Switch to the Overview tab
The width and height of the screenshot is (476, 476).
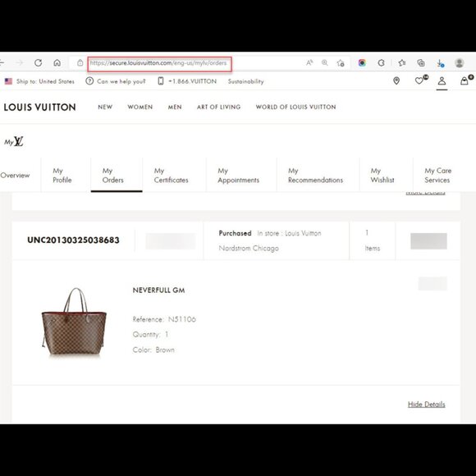tap(15, 175)
